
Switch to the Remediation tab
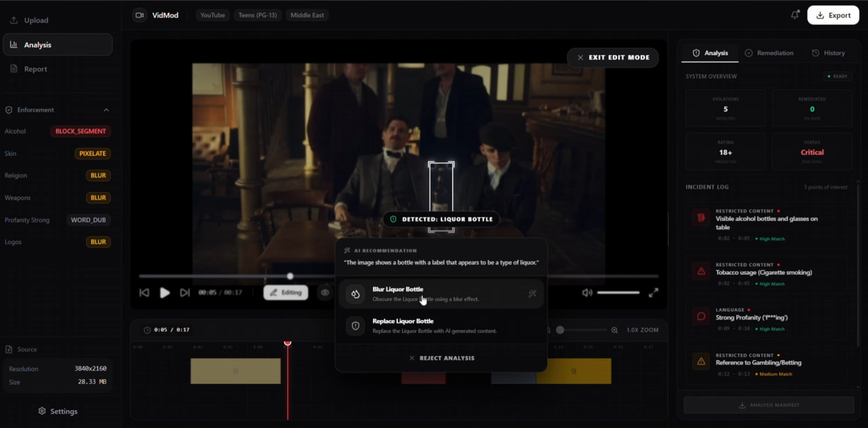(x=769, y=53)
